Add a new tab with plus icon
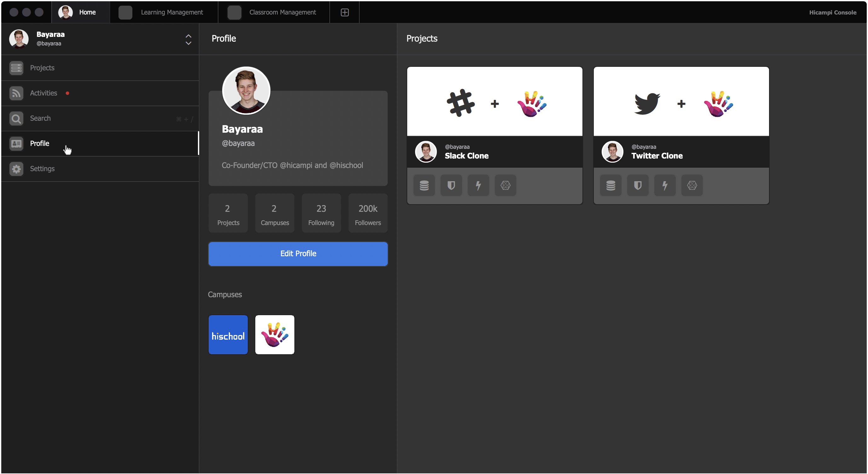Viewport: 868px width, 474px height. [344, 13]
